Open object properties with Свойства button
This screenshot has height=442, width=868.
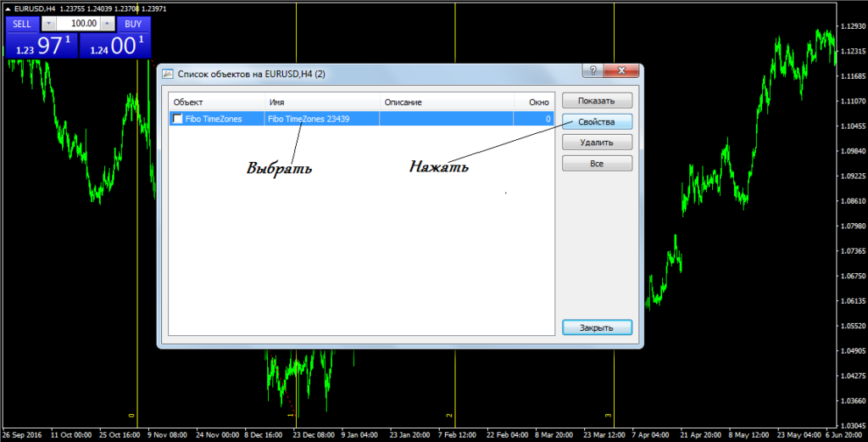pyautogui.click(x=597, y=121)
